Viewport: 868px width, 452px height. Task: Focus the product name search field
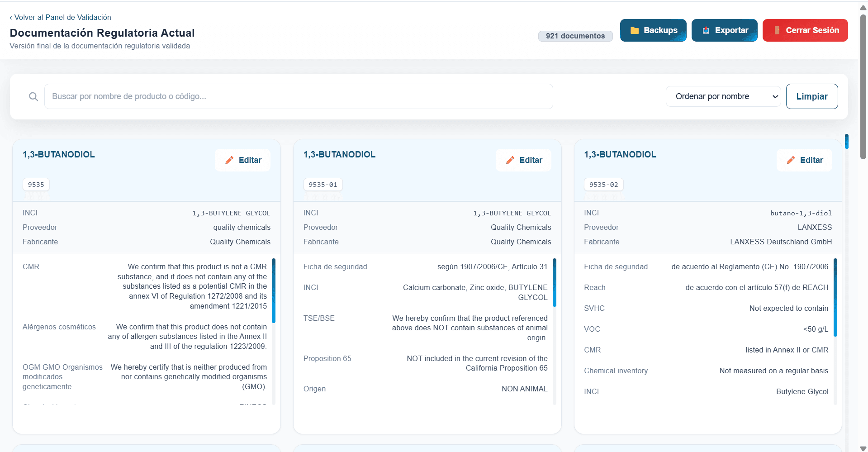[299, 96]
